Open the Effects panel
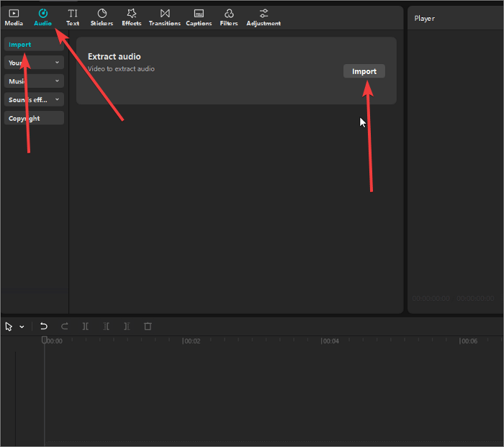The height and width of the screenshot is (447, 504). click(132, 17)
